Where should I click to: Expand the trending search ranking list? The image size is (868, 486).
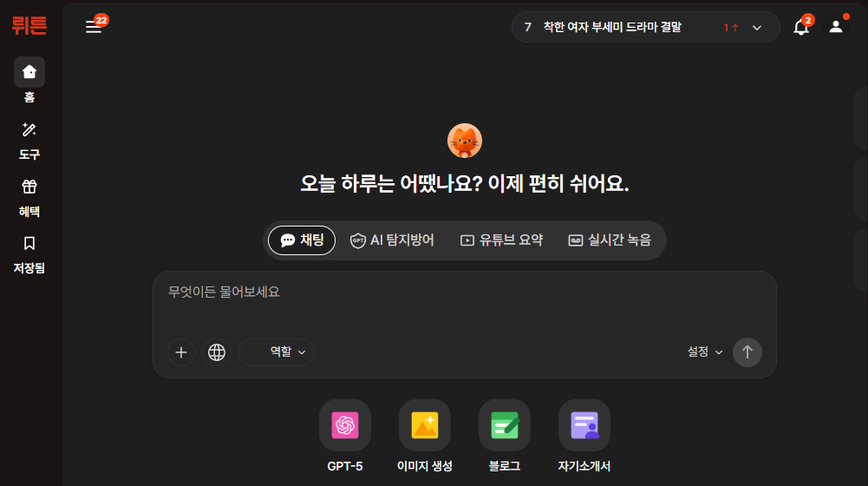757,28
